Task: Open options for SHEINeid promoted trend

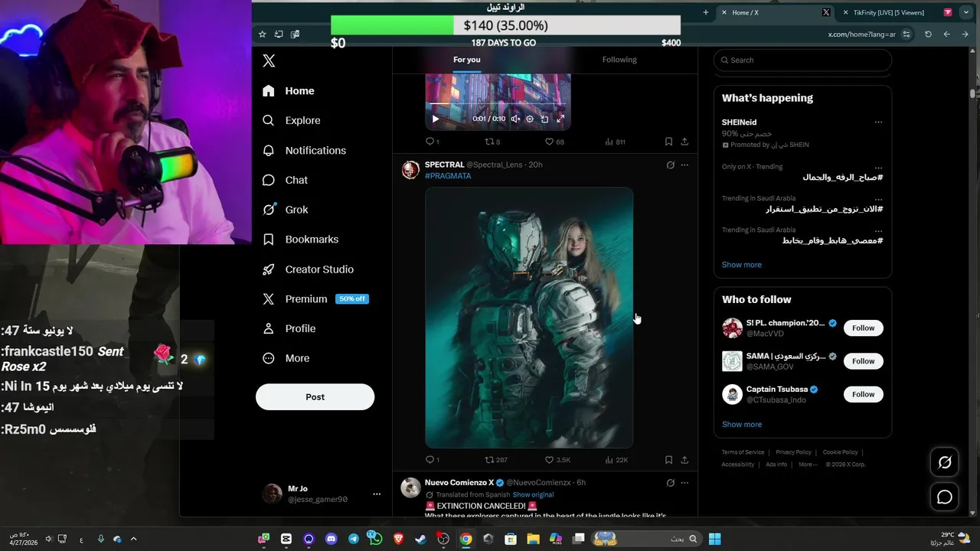Action: point(878,122)
